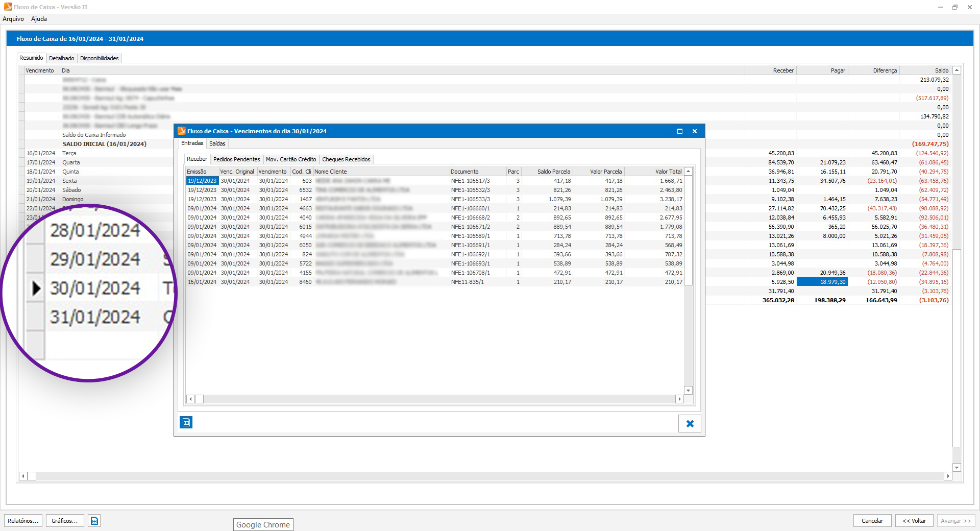Click Valor Total 3.238,17
This screenshot has height=531, width=980.
[671, 199]
